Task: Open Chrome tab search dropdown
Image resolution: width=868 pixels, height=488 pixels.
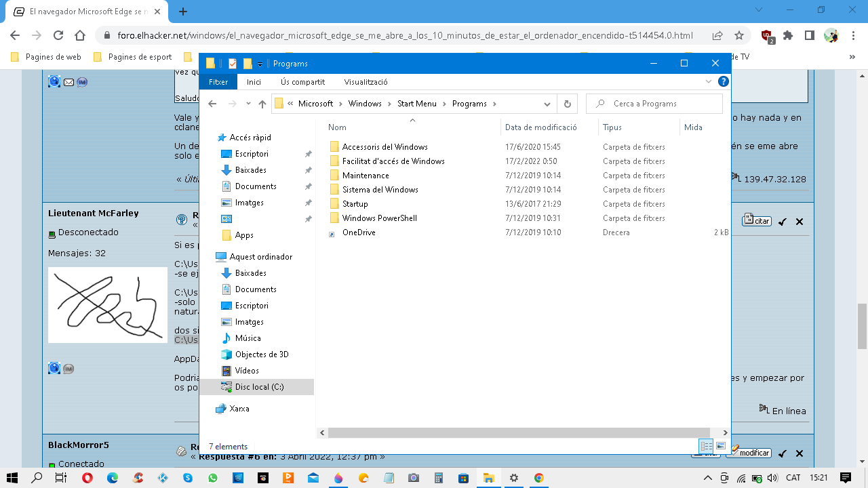Action: [758, 10]
